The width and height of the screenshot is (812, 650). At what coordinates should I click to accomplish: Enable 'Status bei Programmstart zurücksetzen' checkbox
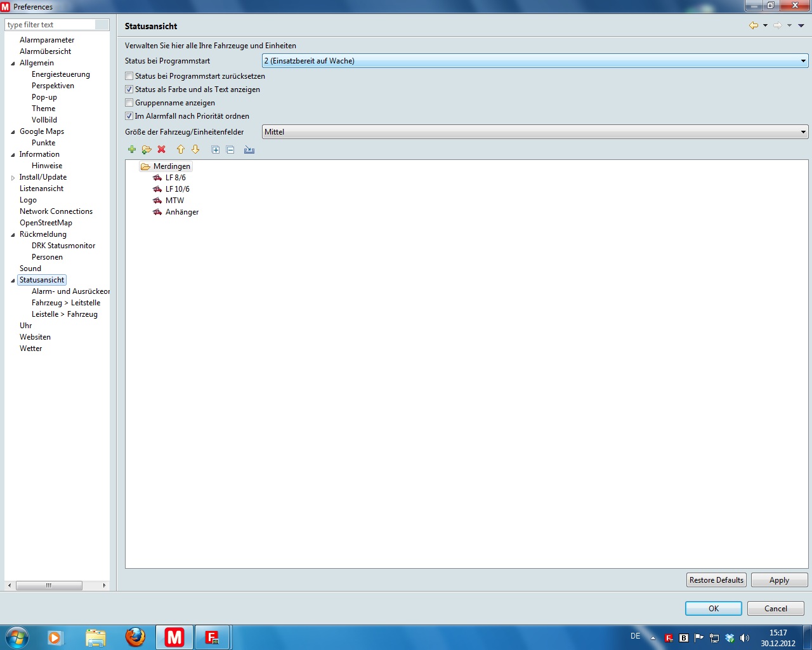[129, 76]
